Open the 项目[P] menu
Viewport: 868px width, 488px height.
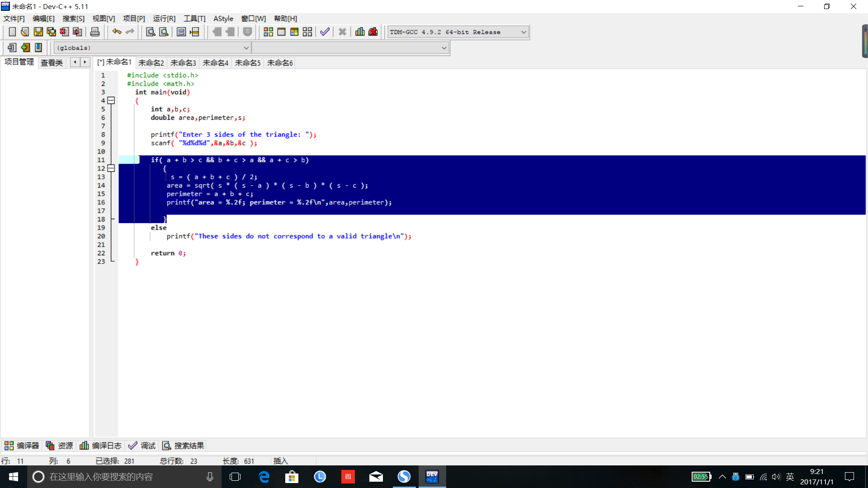[x=134, y=19]
